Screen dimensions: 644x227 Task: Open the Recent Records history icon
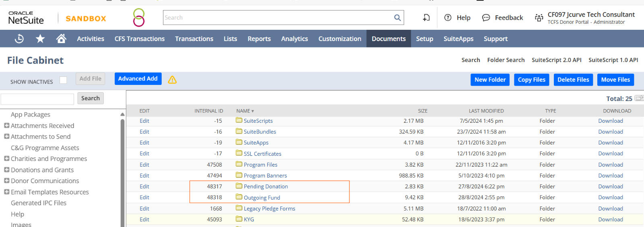(19, 39)
